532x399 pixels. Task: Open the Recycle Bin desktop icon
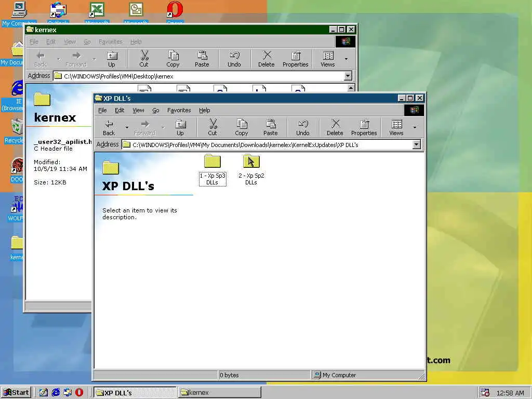point(15,131)
